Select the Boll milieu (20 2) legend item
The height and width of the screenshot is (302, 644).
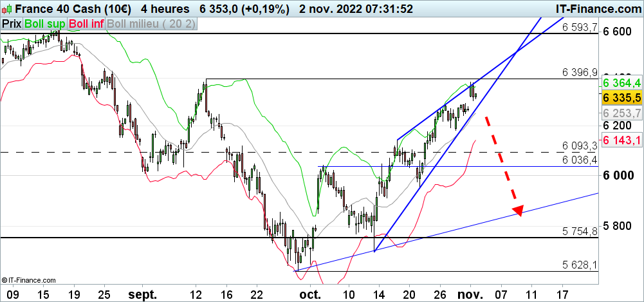pos(152,24)
